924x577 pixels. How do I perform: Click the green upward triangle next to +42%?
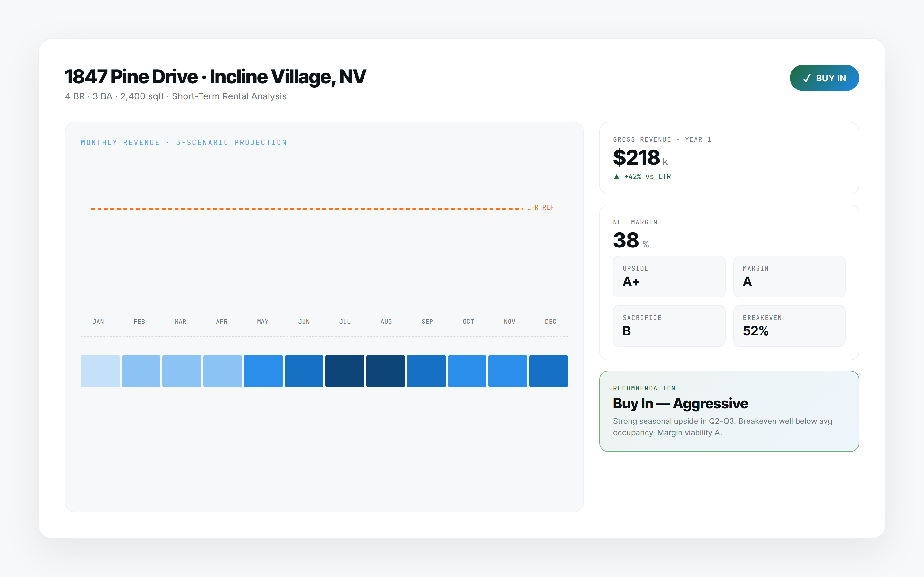tap(617, 176)
